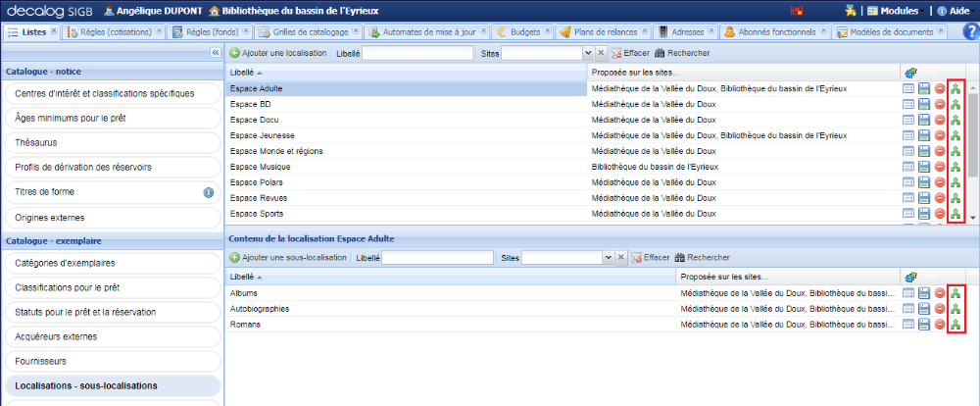Open sites grid icon for Espace Jeunesse

click(908, 135)
